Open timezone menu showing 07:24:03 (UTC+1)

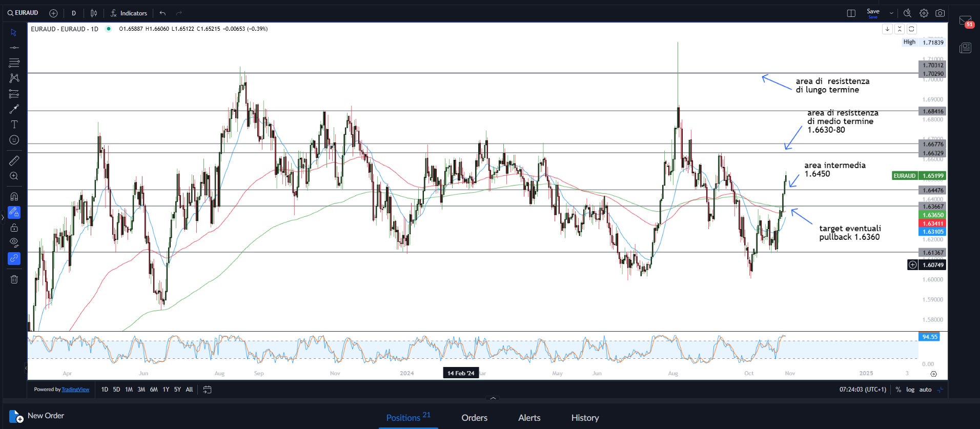point(863,390)
